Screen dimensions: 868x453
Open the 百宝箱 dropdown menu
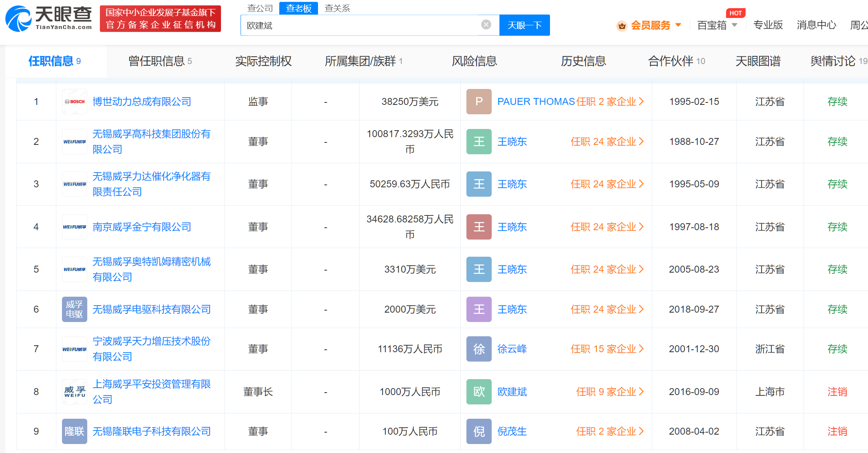[x=717, y=25]
